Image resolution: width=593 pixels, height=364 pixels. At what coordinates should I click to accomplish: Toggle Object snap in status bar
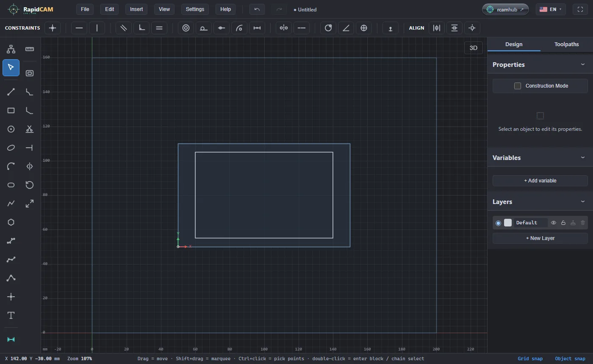click(x=570, y=358)
